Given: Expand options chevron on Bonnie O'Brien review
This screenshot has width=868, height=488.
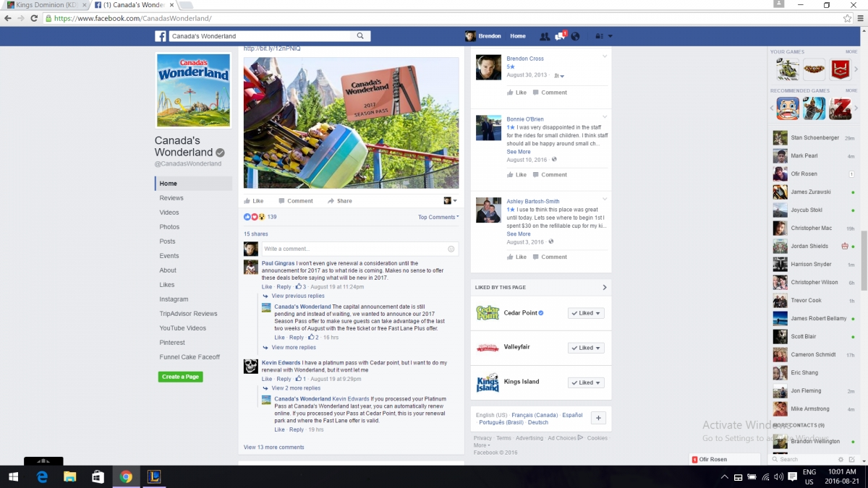Looking at the screenshot, I should (x=605, y=116).
